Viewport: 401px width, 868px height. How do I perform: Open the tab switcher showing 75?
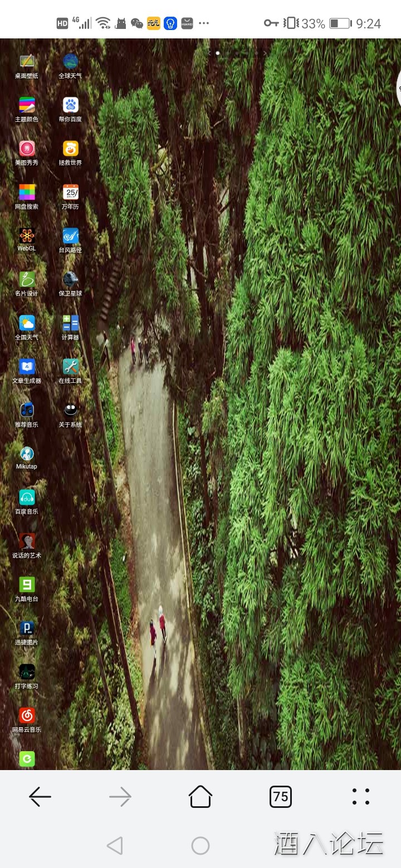tap(281, 797)
